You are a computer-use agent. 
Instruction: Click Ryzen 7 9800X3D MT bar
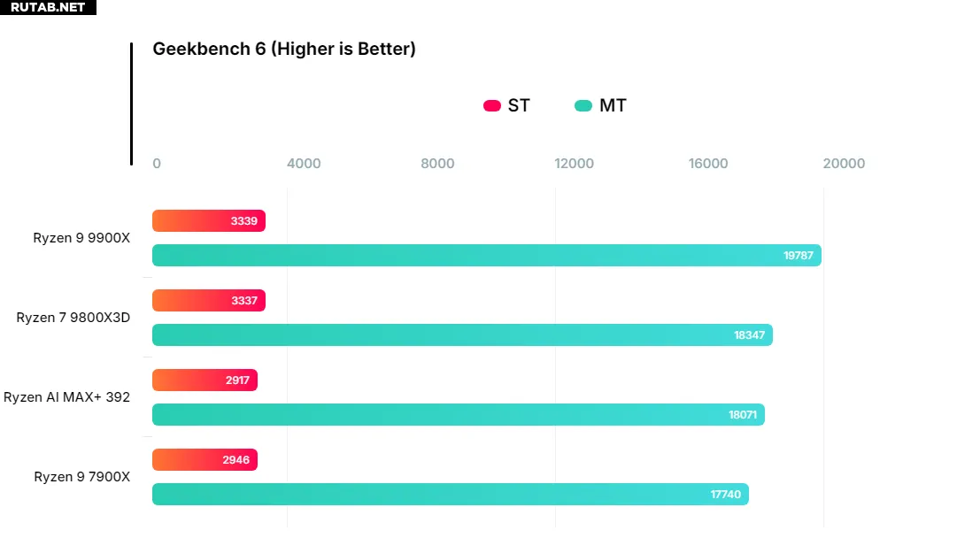coord(462,335)
